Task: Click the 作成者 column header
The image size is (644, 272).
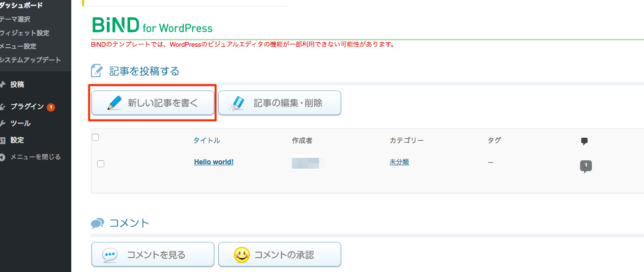Action: pos(302,140)
